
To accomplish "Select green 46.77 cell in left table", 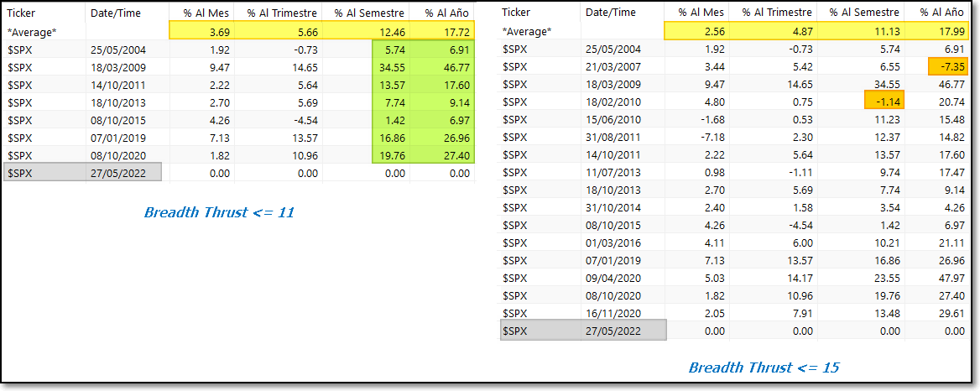I will pos(447,67).
